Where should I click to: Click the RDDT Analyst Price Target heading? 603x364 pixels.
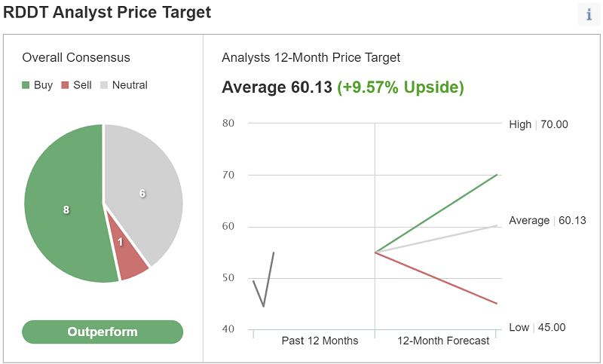click(106, 13)
